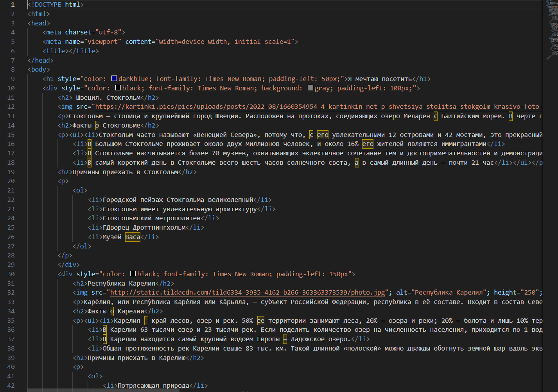Click the black color swatch on line 10
558x392 pixels.
coord(118,88)
